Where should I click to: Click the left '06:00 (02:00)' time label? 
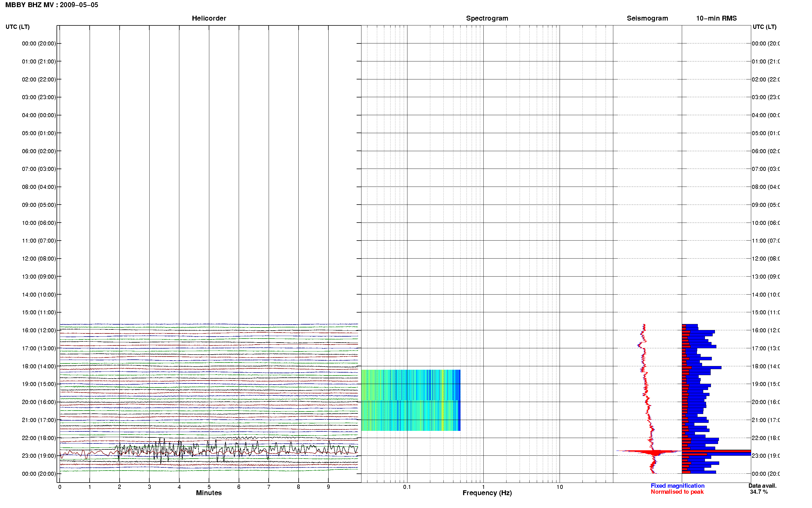pyautogui.click(x=39, y=151)
